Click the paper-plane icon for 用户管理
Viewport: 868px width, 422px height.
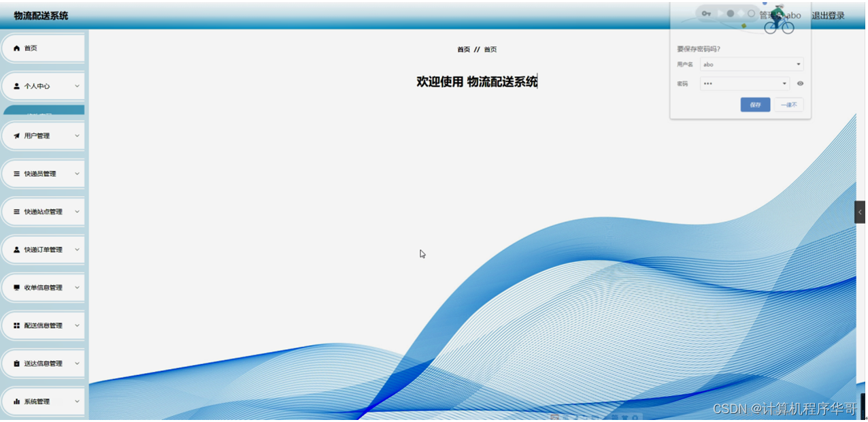pyautogui.click(x=17, y=136)
